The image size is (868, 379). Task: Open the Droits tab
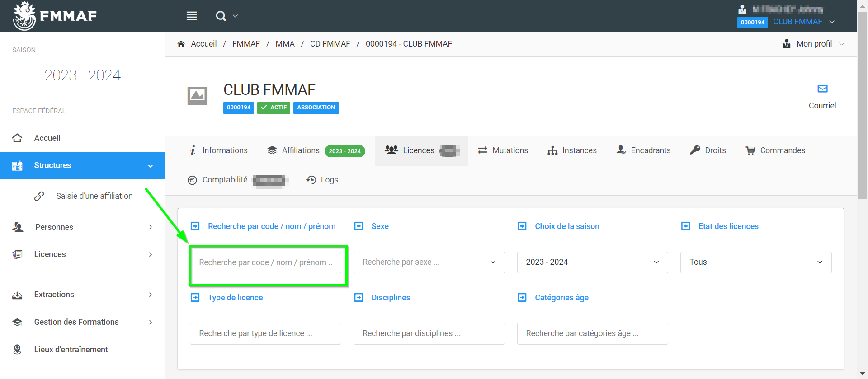708,150
